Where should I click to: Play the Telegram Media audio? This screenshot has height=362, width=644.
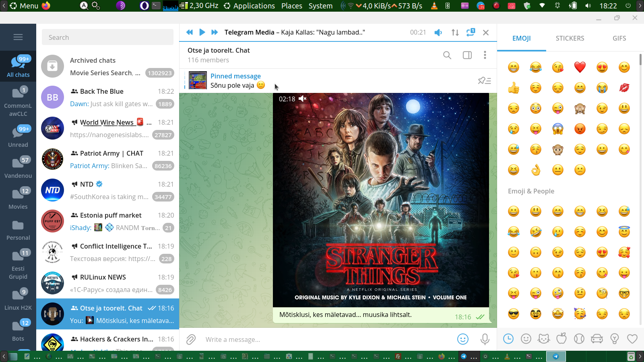click(202, 32)
